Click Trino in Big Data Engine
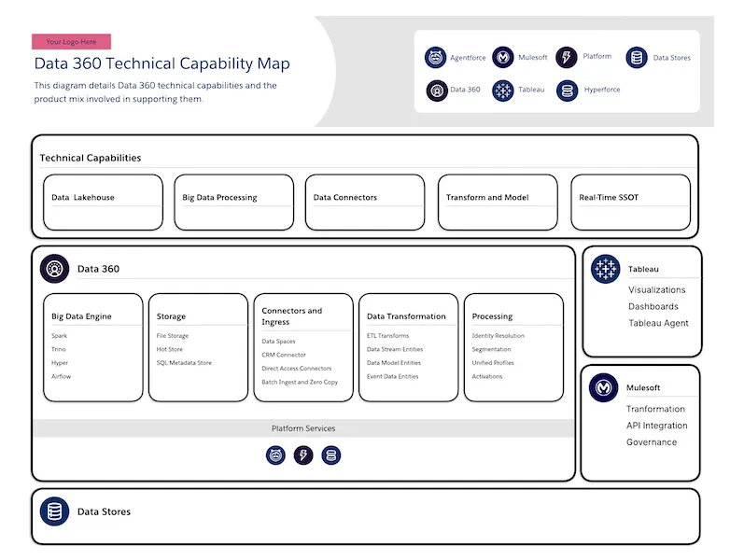This screenshot has height=560, width=730. (59, 349)
